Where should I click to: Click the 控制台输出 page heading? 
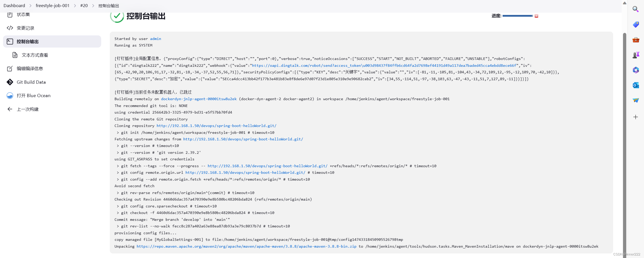[146, 16]
